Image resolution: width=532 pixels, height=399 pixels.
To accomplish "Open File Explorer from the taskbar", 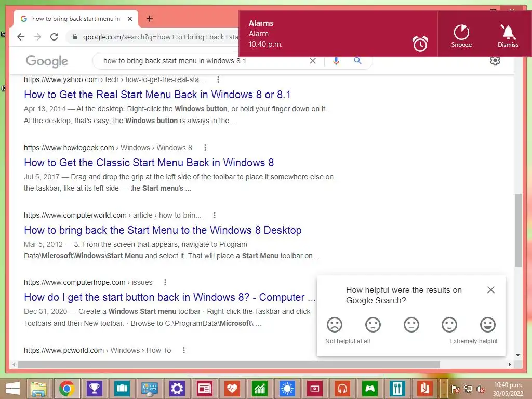I will click(x=38, y=389).
